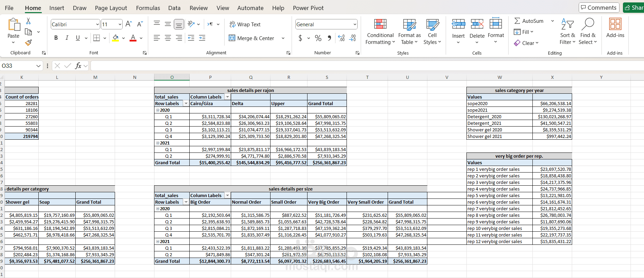The width and height of the screenshot is (644, 278).
Task: Open Conditional Formatting menu
Action: (x=380, y=32)
